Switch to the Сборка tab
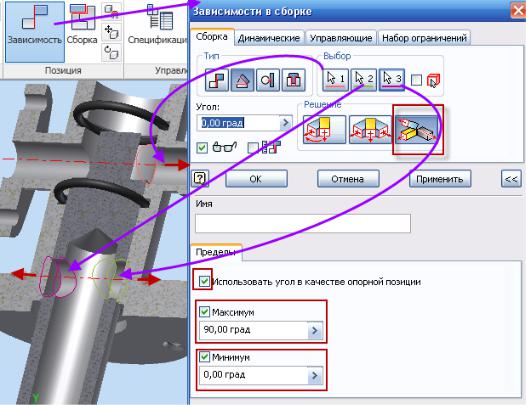Screen dimensions: 526x405 pyautogui.click(x=212, y=37)
